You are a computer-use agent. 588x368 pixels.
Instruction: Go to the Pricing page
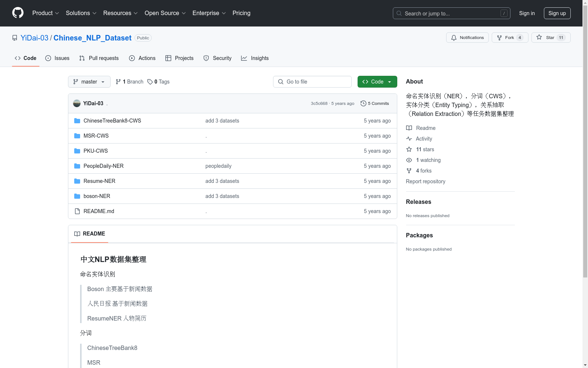coord(241,13)
